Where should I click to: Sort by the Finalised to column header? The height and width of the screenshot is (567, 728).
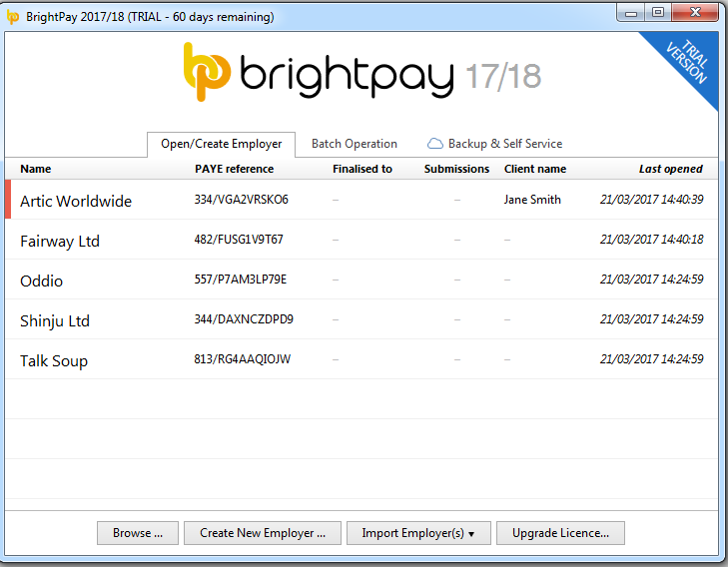363,169
